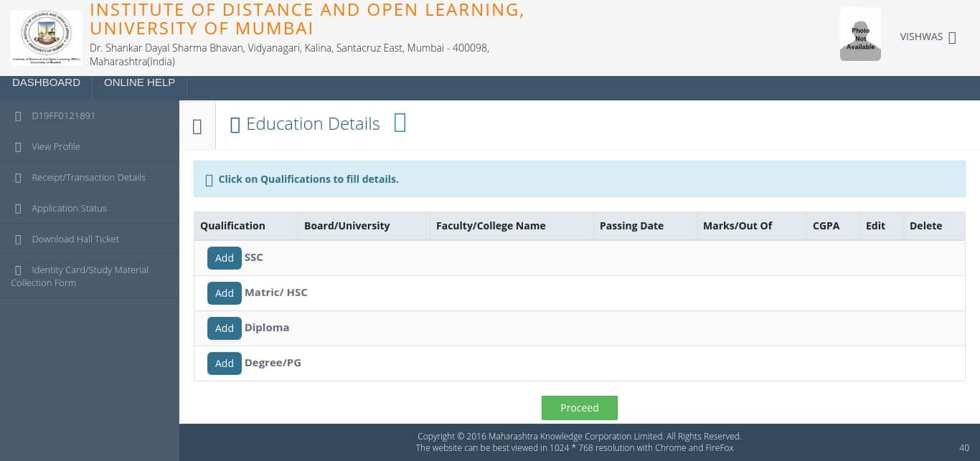Click the icon beside Receipt/Transaction Details
Screen dimensions: 980x461
[x=18, y=178]
